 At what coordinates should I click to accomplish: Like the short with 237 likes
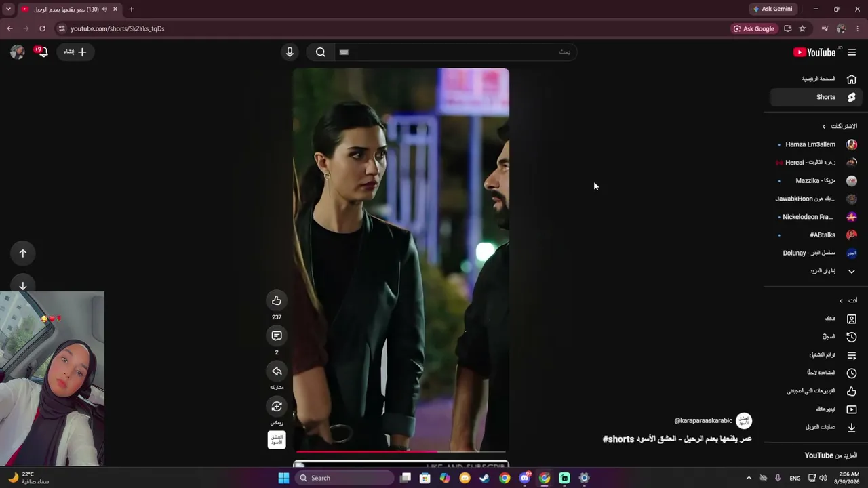pyautogui.click(x=277, y=300)
